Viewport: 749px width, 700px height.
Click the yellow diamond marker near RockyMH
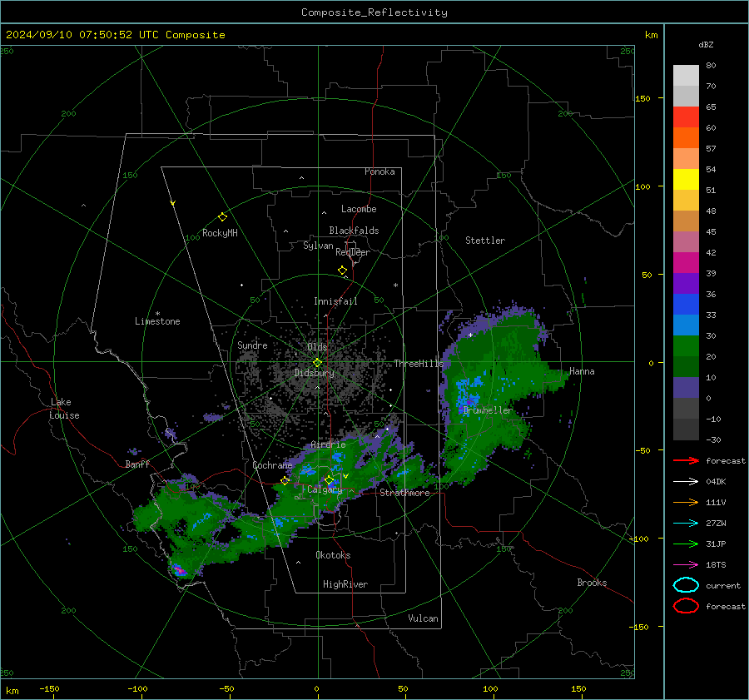[222, 217]
